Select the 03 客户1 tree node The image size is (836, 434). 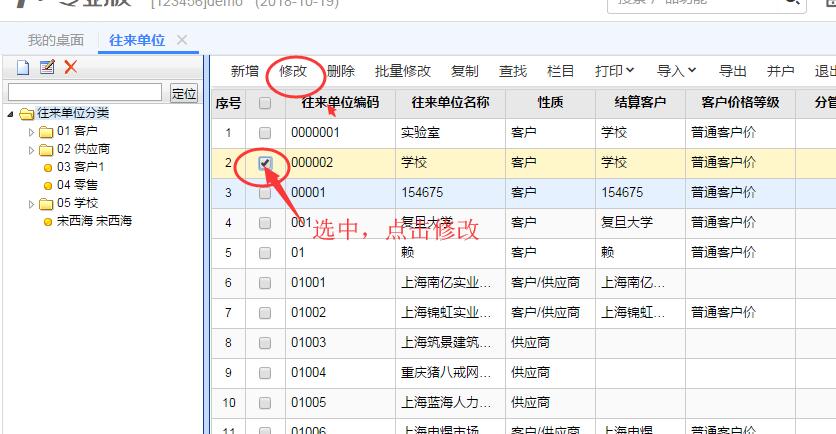pos(80,167)
